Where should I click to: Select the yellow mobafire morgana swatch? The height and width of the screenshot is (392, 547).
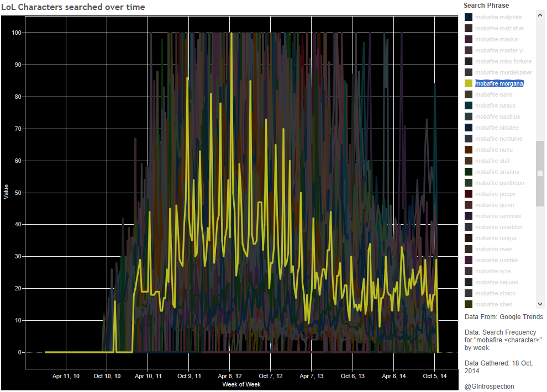click(x=469, y=83)
